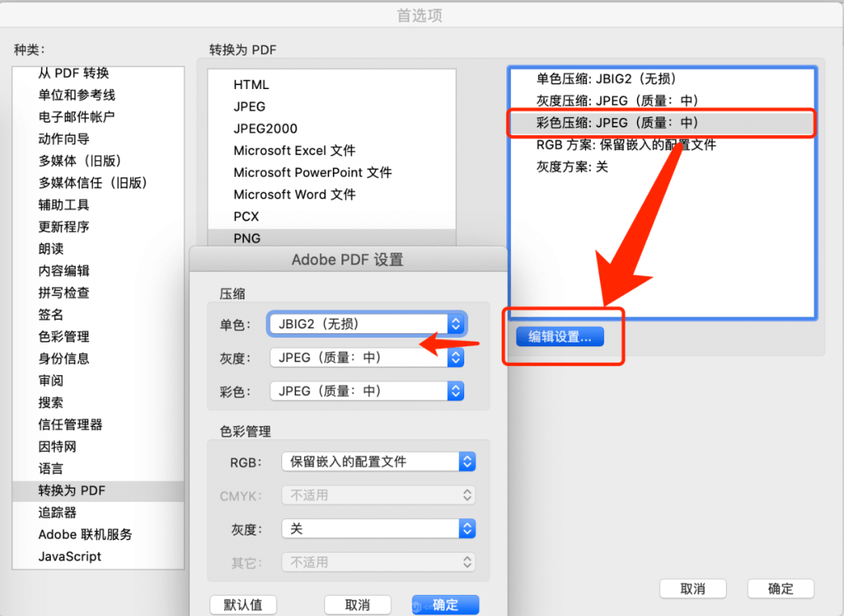The image size is (844, 616).
Task: Open the color management 灰度 关 dropdown
Action: click(x=378, y=528)
